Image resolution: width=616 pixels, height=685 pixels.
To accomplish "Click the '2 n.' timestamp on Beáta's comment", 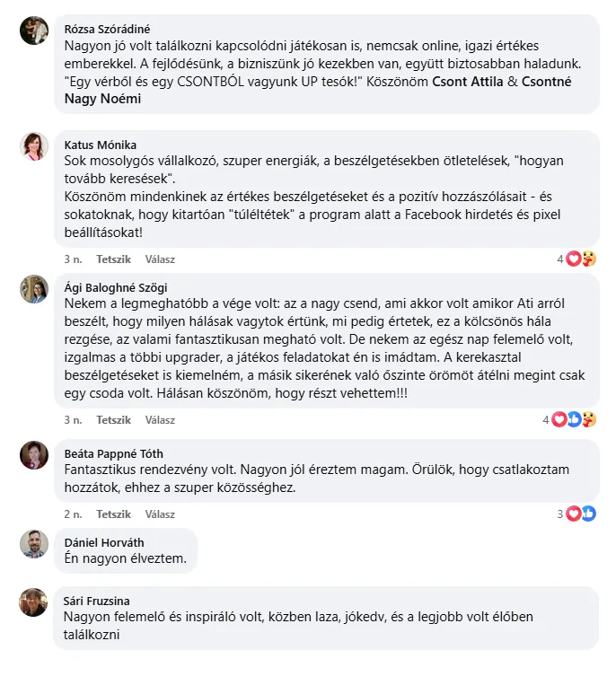I will click(x=73, y=514).
